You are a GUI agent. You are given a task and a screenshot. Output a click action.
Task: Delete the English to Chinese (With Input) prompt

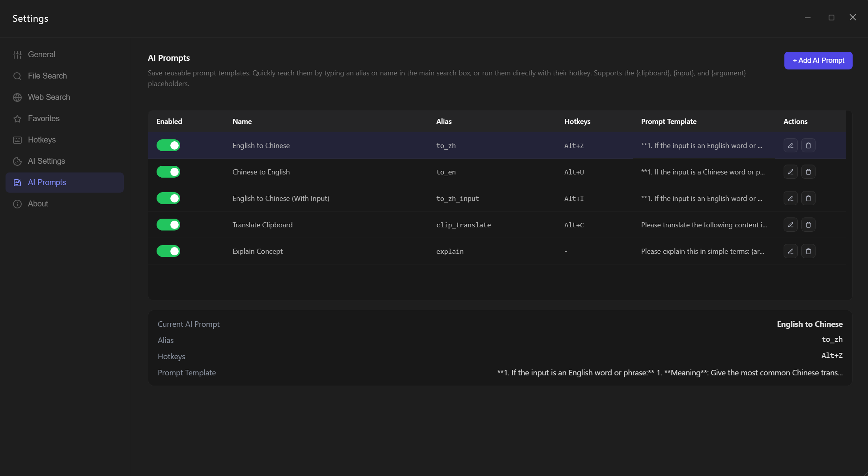tap(808, 199)
